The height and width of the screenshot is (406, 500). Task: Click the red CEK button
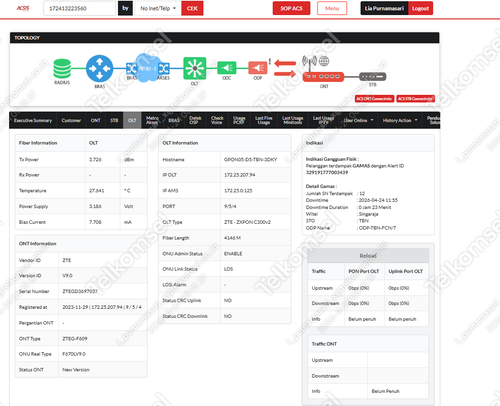192,8
